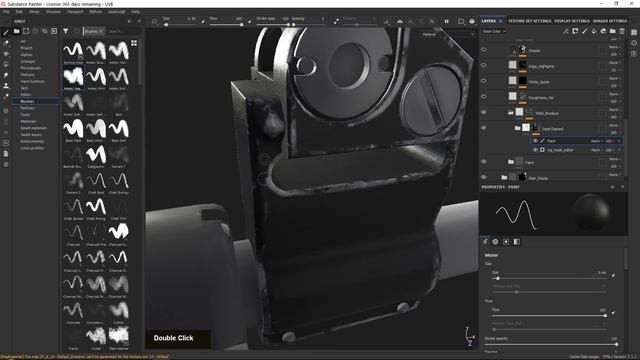The width and height of the screenshot is (640, 360).
Task: Open mg_mask_editor blend mode dropdown
Action: 596,150
